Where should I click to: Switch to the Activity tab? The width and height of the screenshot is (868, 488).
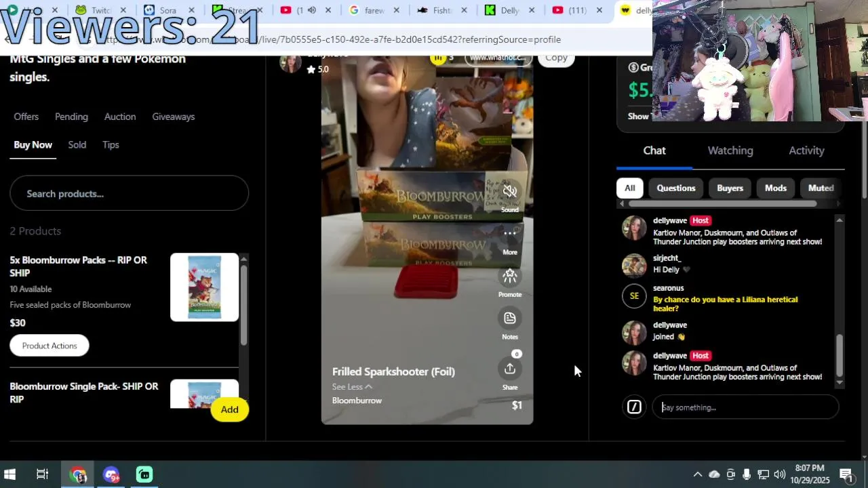[x=806, y=150]
